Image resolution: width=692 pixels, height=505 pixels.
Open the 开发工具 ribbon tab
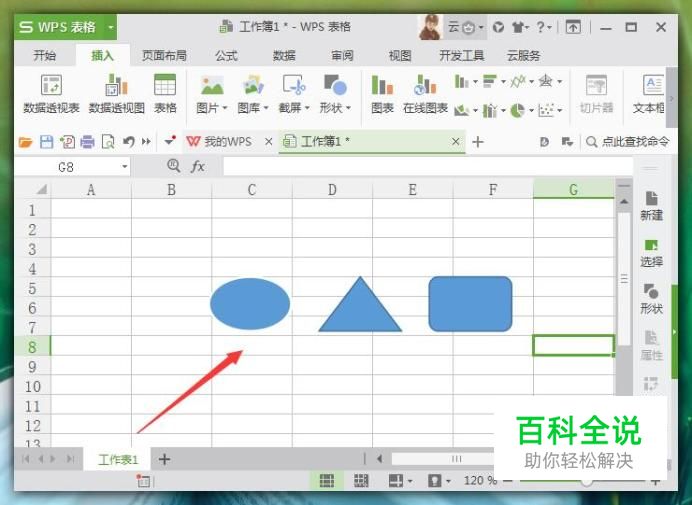pyautogui.click(x=462, y=56)
